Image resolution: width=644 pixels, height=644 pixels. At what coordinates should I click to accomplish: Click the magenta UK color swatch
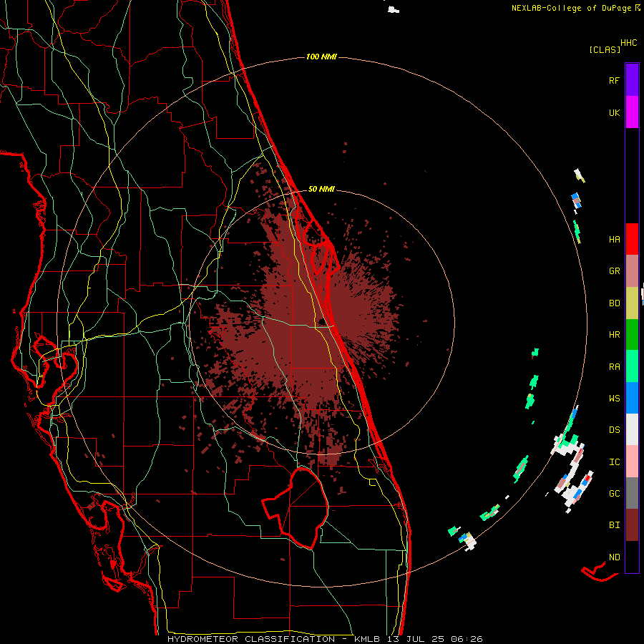coord(632,112)
